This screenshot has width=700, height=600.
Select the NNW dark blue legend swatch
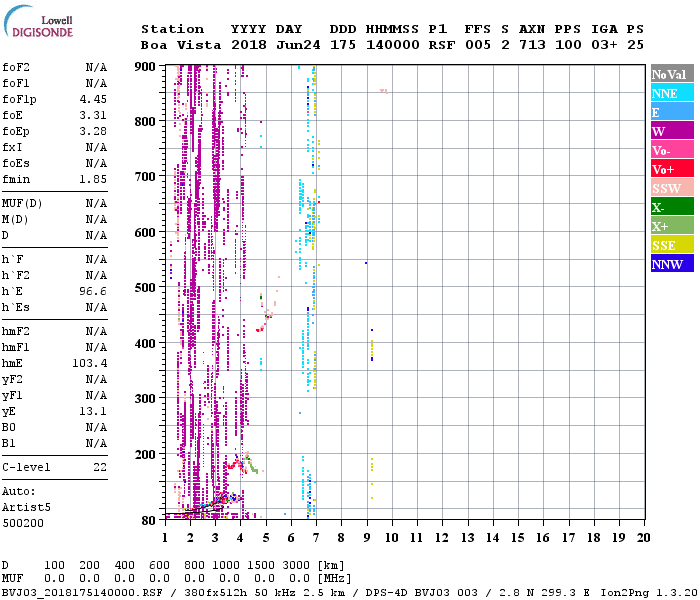coord(672,263)
